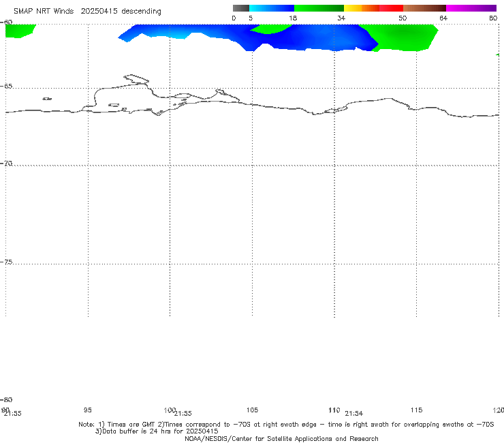The height and width of the screenshot is (443, 504).
Task: Select the date '20250415' in the title
Action: click(x=99, y=11)
